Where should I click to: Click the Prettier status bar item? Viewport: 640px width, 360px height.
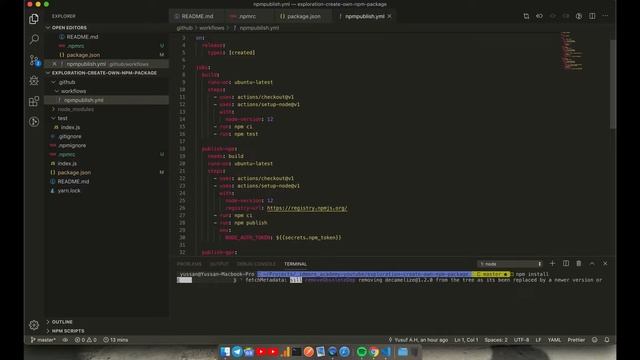[x=576, y=340]
